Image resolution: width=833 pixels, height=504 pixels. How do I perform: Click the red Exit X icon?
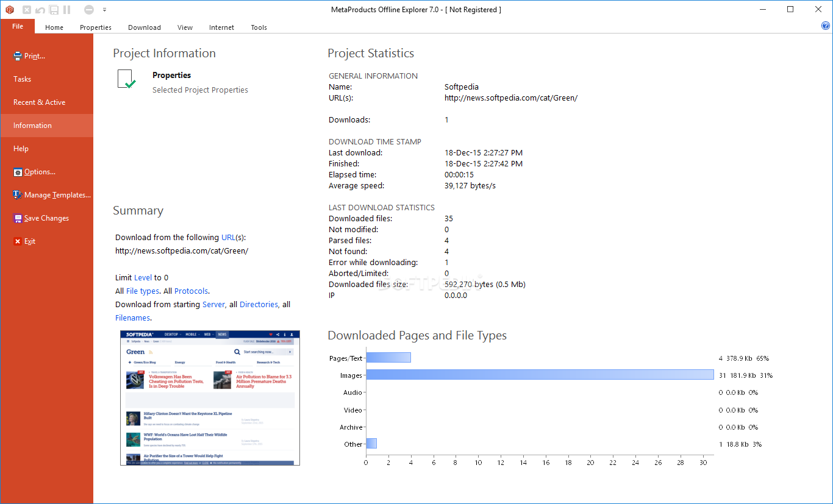click(18, 241)
